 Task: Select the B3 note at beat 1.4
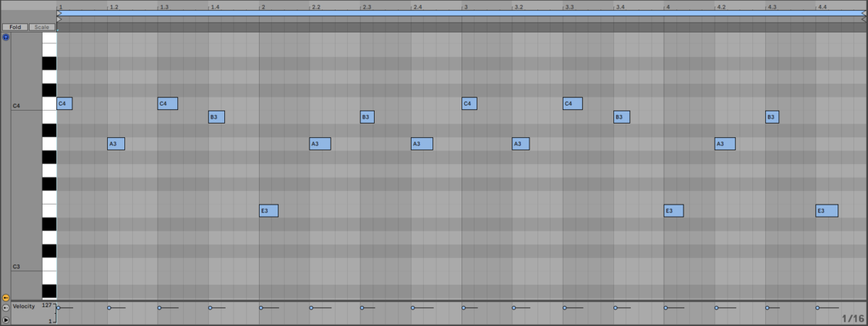tap(216, 116)
